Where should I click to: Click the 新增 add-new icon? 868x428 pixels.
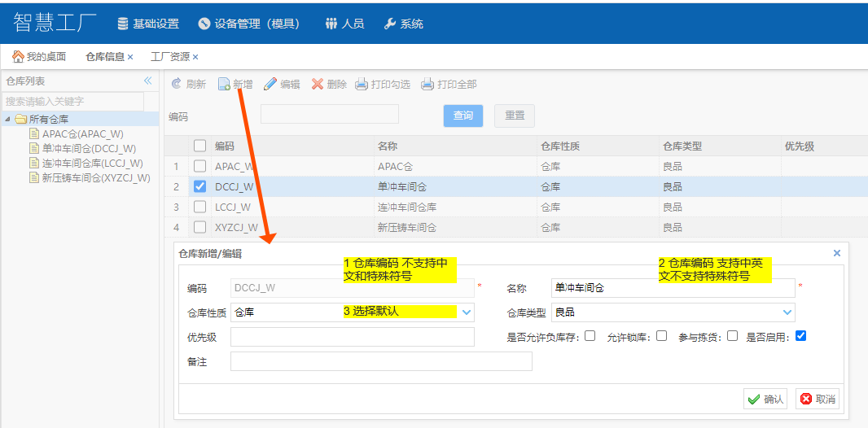click(x=224, y=84)
